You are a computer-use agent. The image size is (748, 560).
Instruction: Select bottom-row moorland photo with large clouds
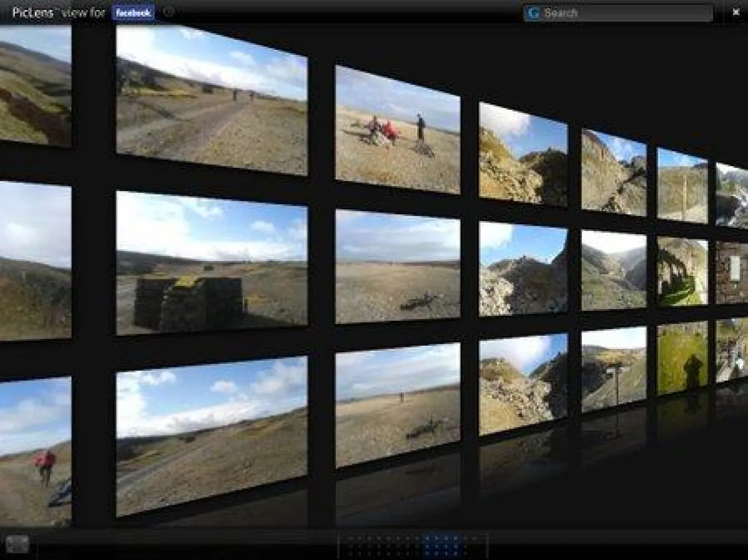click(x=211, y=435)
